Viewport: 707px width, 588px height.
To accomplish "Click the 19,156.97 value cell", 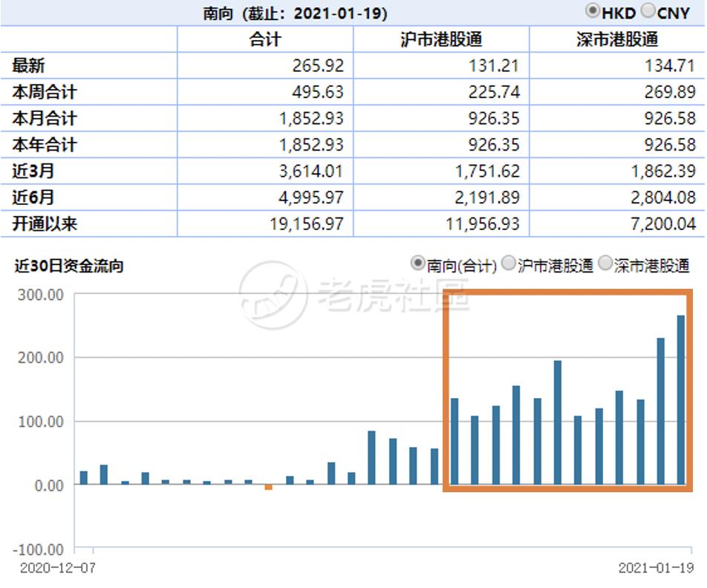I will (307, 223).
